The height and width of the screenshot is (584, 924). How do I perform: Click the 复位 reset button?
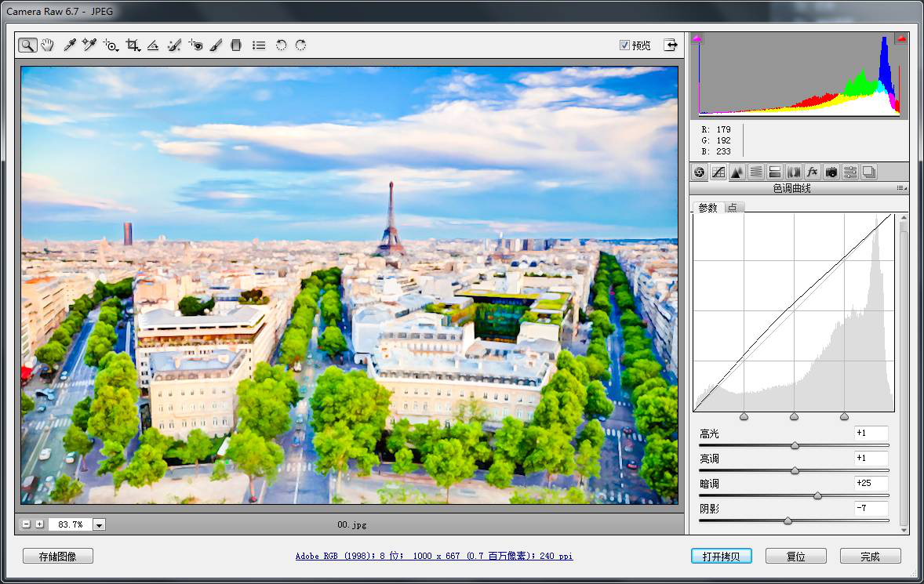tap(795, 557)
